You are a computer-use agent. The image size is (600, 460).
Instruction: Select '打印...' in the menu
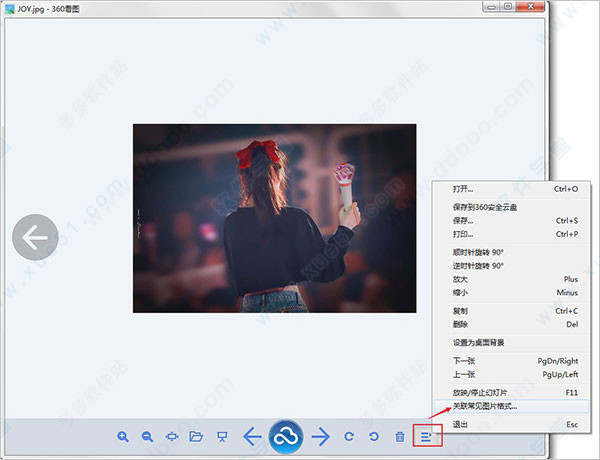463,233
